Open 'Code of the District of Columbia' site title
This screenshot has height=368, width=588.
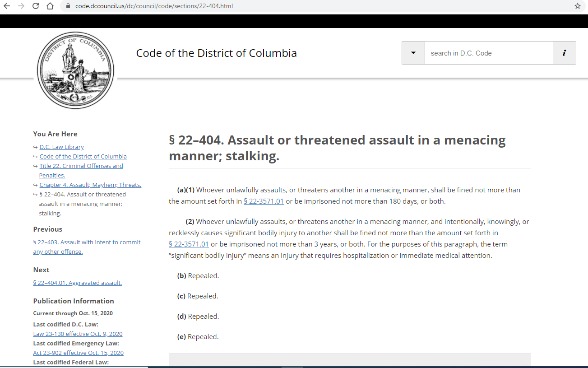217,53
